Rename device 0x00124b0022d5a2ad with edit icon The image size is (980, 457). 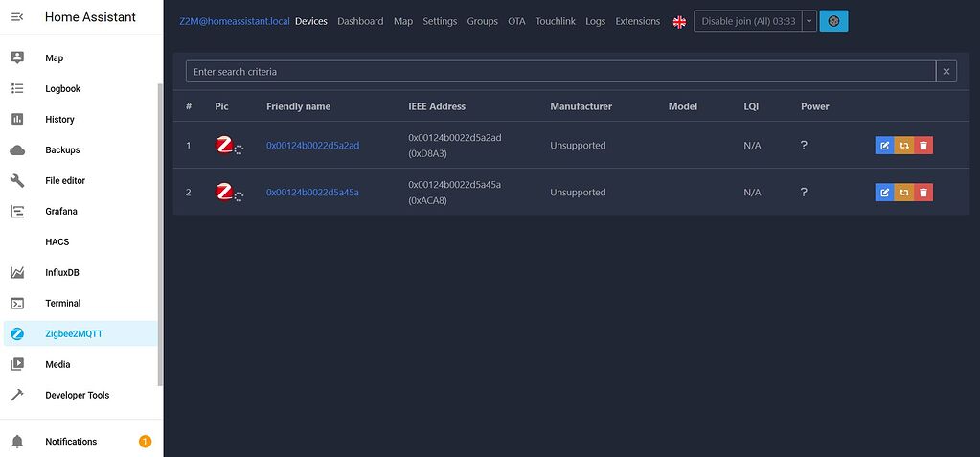(x=884, y=146)
